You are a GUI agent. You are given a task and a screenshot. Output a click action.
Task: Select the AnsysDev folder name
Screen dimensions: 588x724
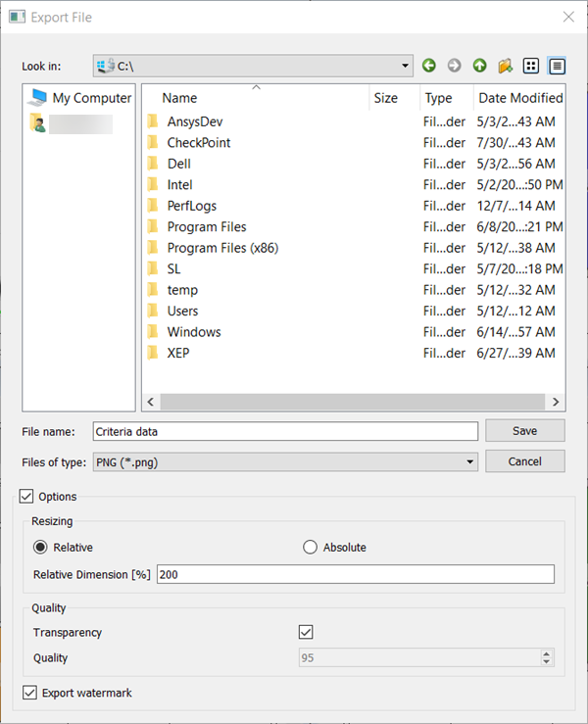(195, 121)
